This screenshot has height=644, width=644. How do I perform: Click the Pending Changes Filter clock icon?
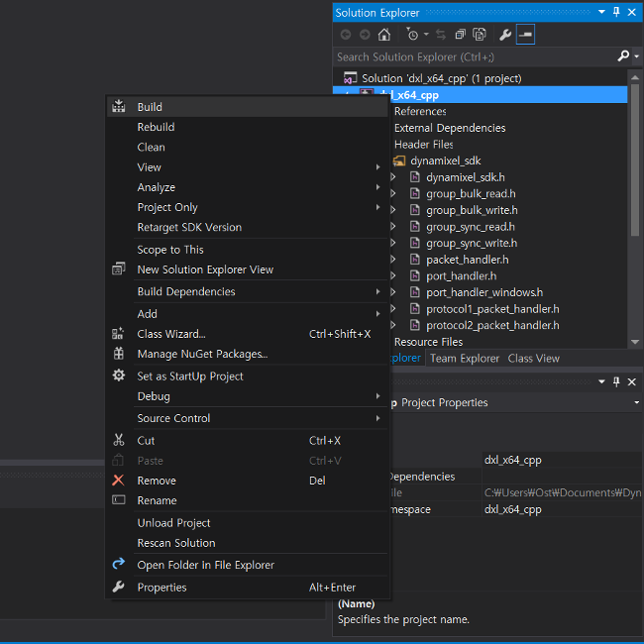(412, 35)
